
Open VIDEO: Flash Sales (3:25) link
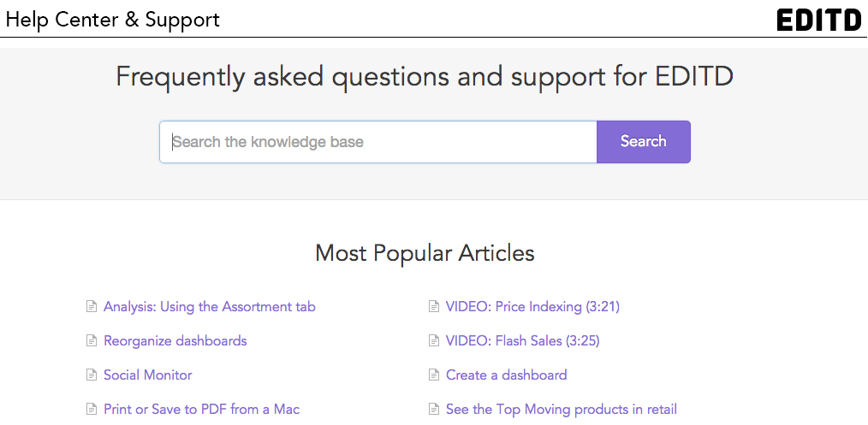click(522, 340)
